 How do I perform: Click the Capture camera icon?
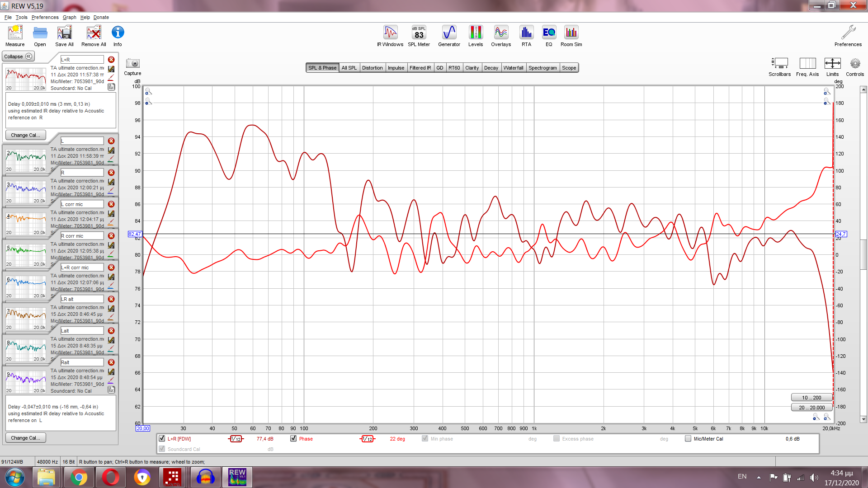[132, 64]
